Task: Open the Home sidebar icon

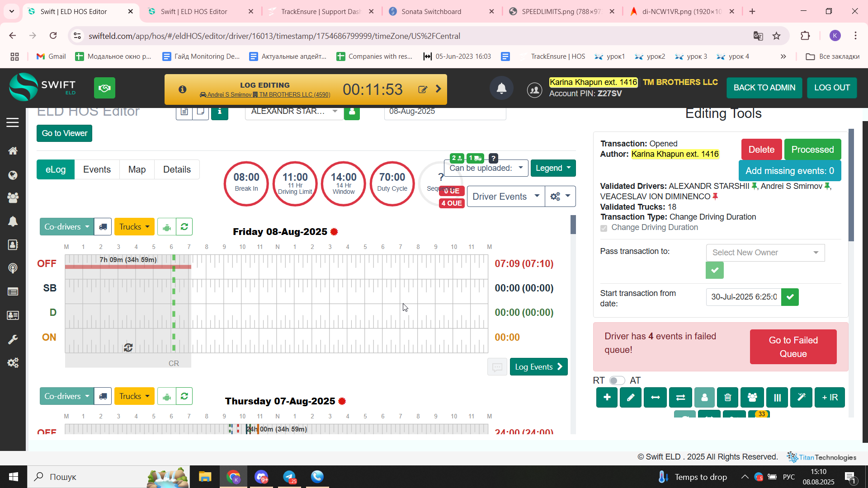Action: (x=13, y=150)
